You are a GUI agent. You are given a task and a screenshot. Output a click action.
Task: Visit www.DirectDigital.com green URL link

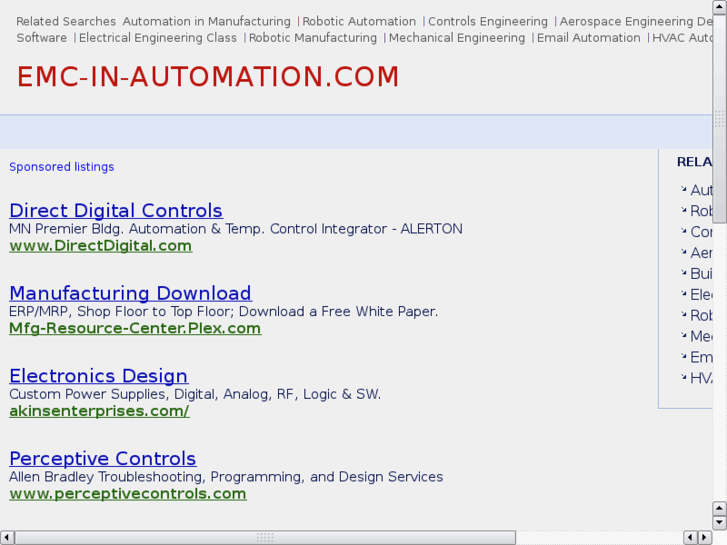101,246
